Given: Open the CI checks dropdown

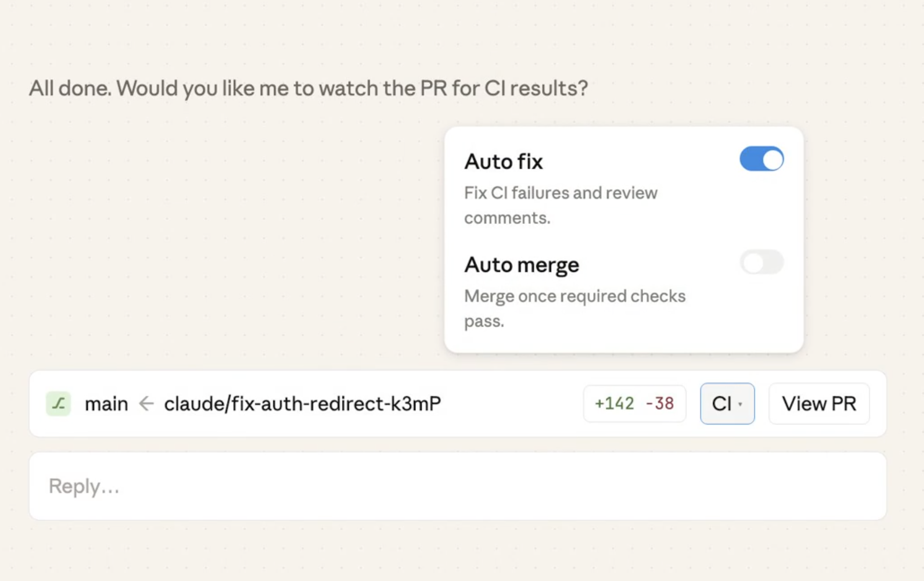Looking at the screenshot, I should [727, 404].
